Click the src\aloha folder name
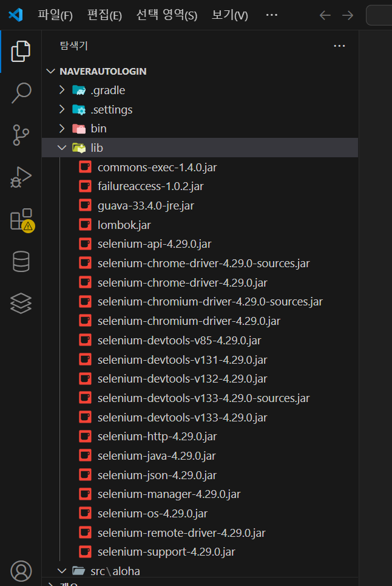Image resolution: width=392 pixels, height=586 pixels. pos(115,571)
